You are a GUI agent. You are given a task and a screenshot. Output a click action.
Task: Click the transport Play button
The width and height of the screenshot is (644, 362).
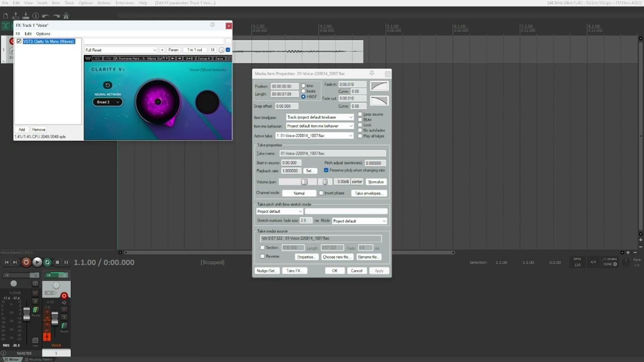tap(37, 262)
